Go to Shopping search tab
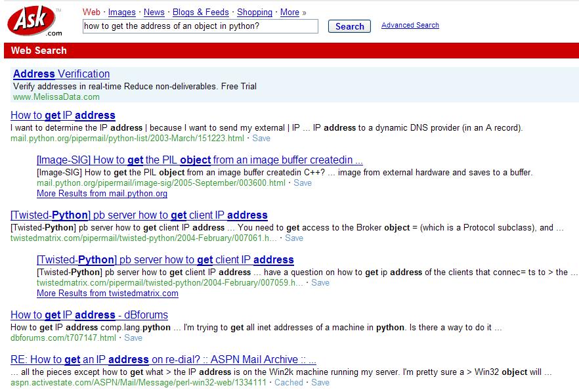This screenshot has width=579, height=392. pyautogui.click(x=254, y=12)
